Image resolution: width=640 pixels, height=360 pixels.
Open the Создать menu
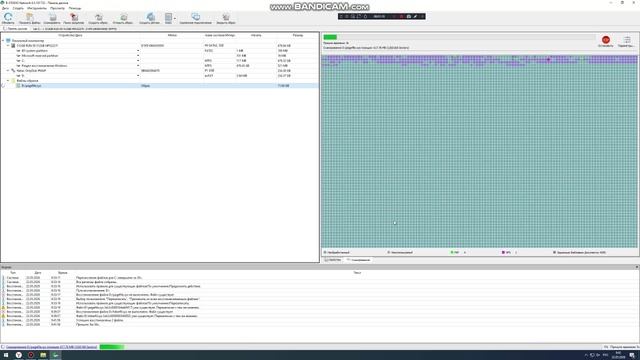tap(18, 8)
